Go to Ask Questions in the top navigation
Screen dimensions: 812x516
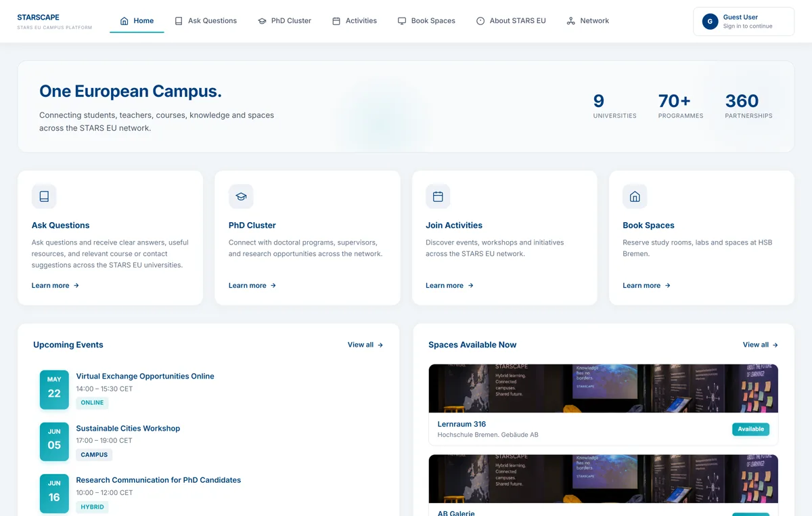[206, 21]
